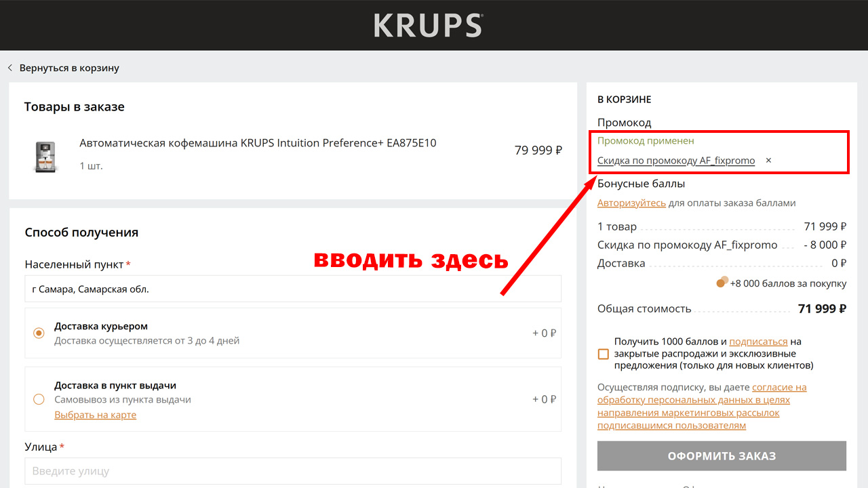Click the KRUPS logo in header

coord(428,25)
